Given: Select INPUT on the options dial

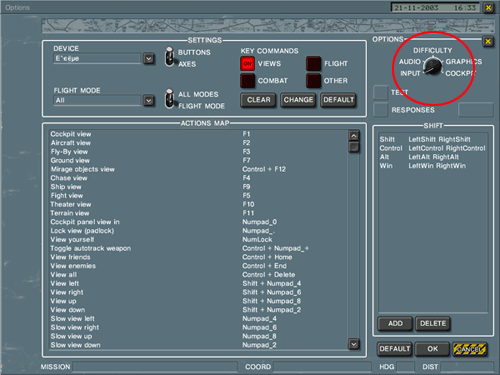Looking at the screenshot, I should pyautogui.click(x=410, y=73).
